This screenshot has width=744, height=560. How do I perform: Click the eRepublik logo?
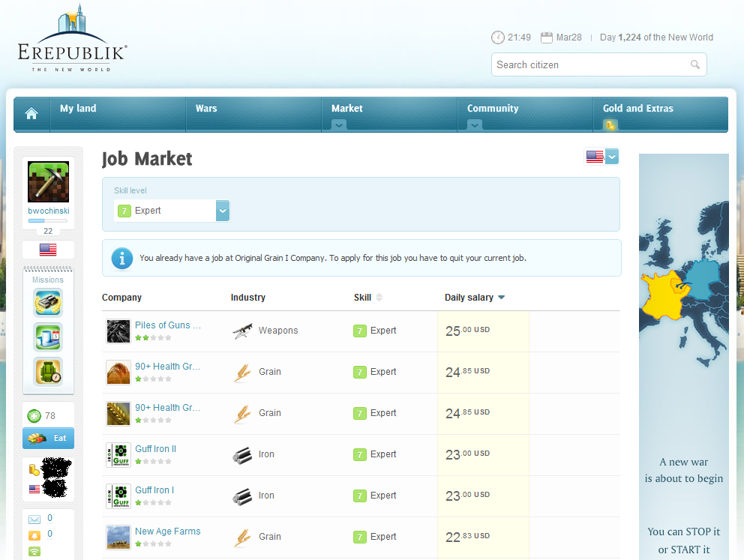72,38
